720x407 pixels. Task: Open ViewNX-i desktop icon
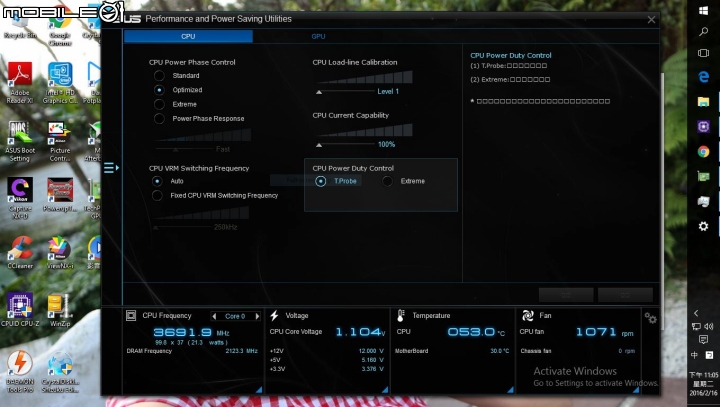tap(60, 252)
